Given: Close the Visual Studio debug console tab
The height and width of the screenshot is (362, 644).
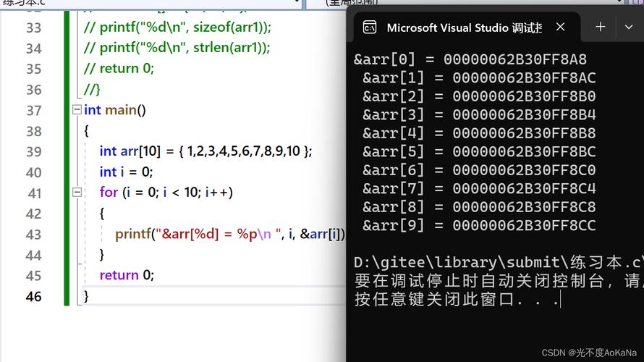Looking at the screenshot, I should (560, 27).
